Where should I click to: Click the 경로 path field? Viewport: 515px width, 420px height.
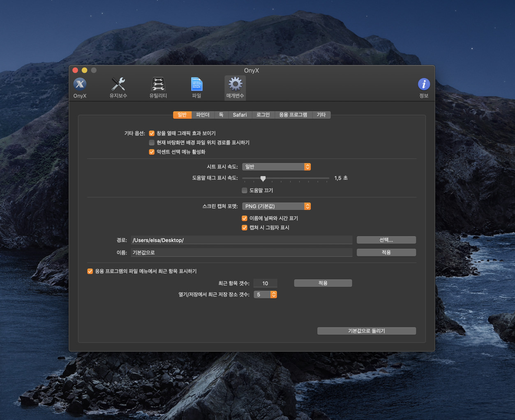coord(242,240)
